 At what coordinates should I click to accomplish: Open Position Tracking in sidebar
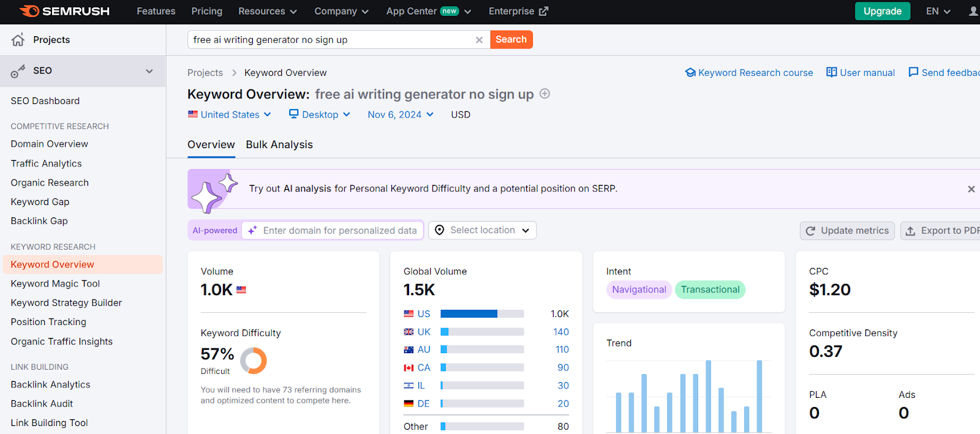(x=48, y=322)
